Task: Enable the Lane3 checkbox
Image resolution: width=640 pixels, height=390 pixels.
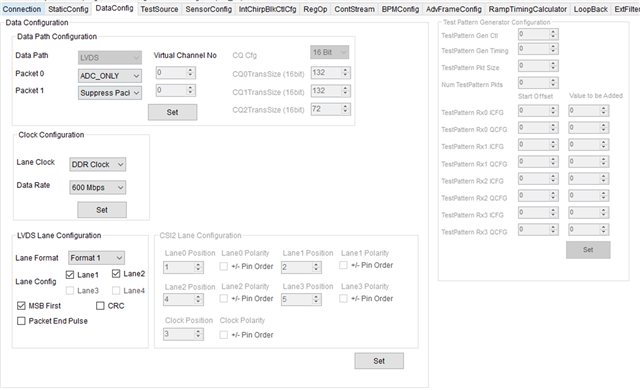Action: click(x=70, y=290)
